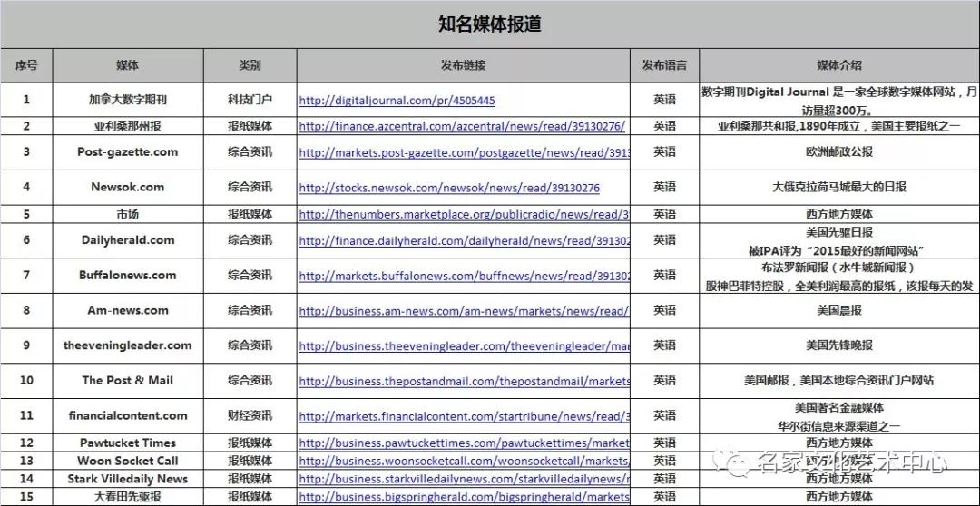
Task: Select the 序号 column header
Action: point(26,65)
